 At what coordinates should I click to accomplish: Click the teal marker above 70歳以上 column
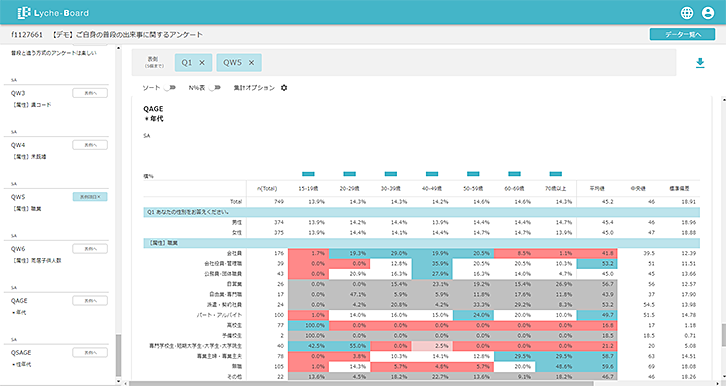(x=556, y=174)
